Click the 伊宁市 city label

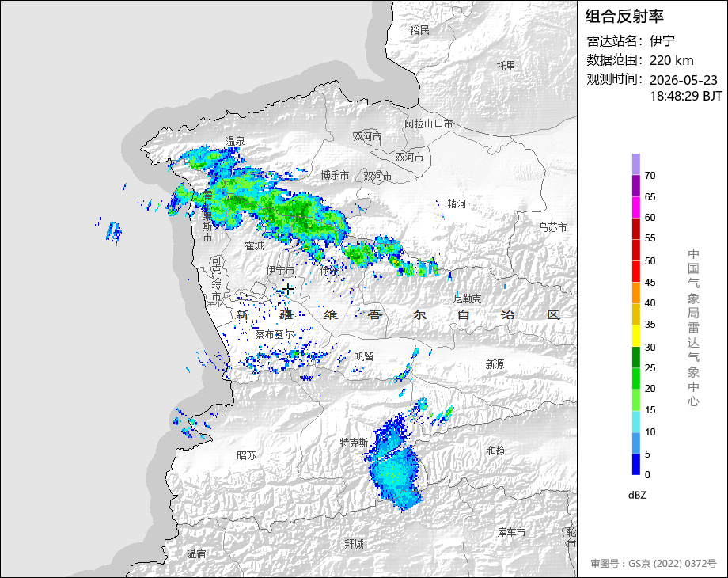click(280, 270)
